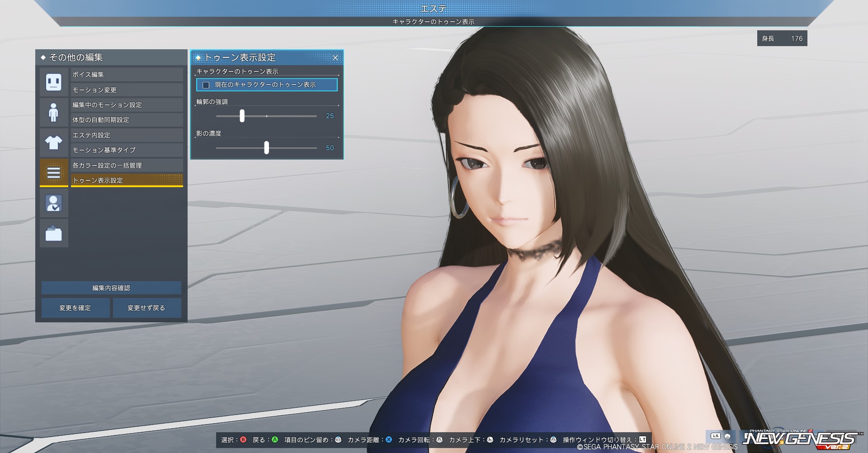Click the キャラクターのトゥーン表示 section label
Viewport: 868px width, 453px height.
pyautogui.click(x=237, y=71)
